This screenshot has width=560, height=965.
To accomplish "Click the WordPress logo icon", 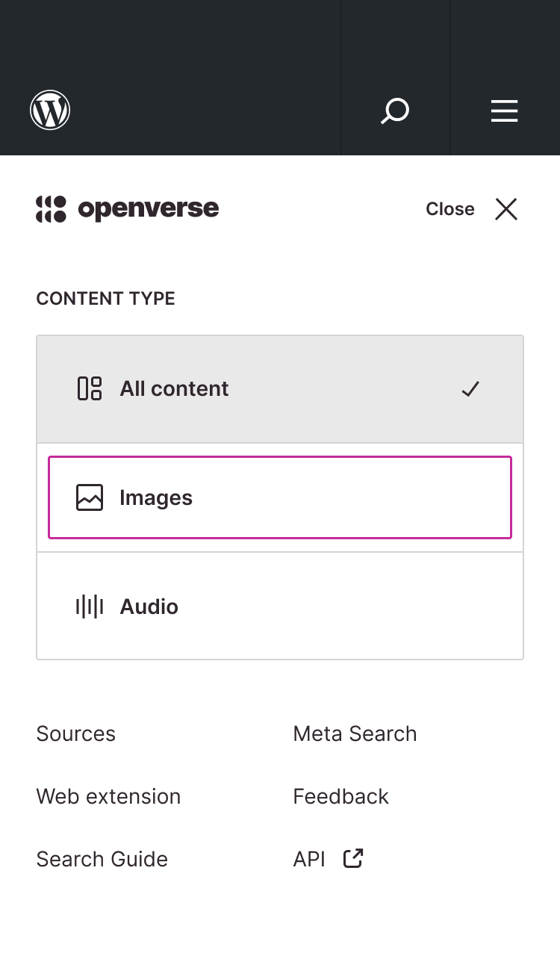I will click(49, 110).
